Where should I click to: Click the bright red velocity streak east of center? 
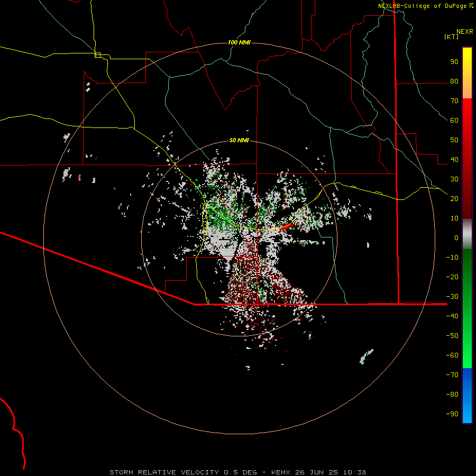point(287,227)
